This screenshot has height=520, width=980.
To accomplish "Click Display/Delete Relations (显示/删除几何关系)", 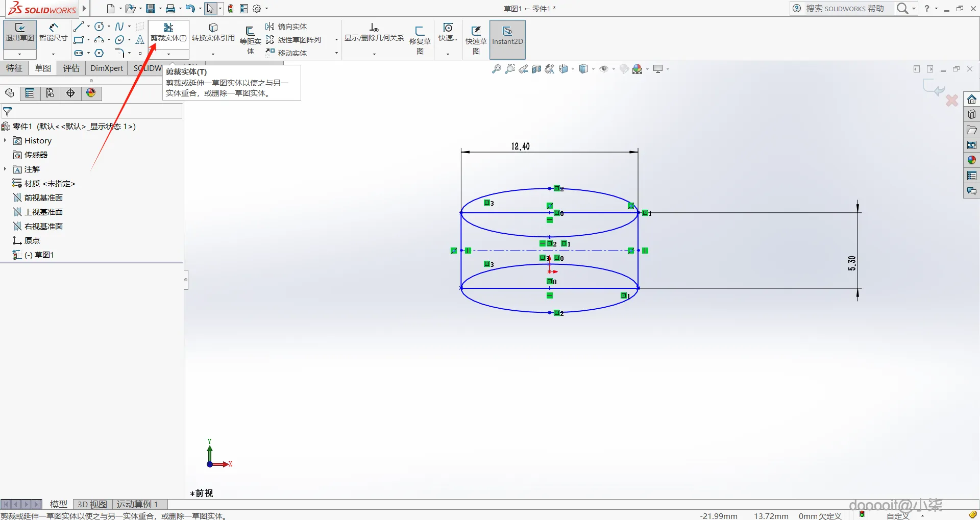I will pyautogui.click(x=374, y=33).
